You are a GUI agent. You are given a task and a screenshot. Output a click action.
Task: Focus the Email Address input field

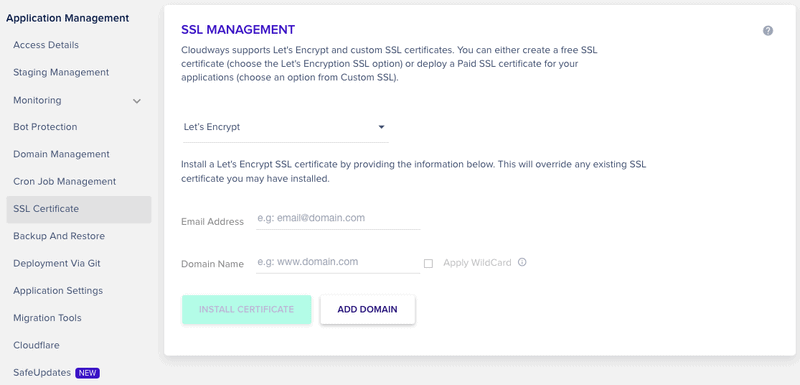338,219
